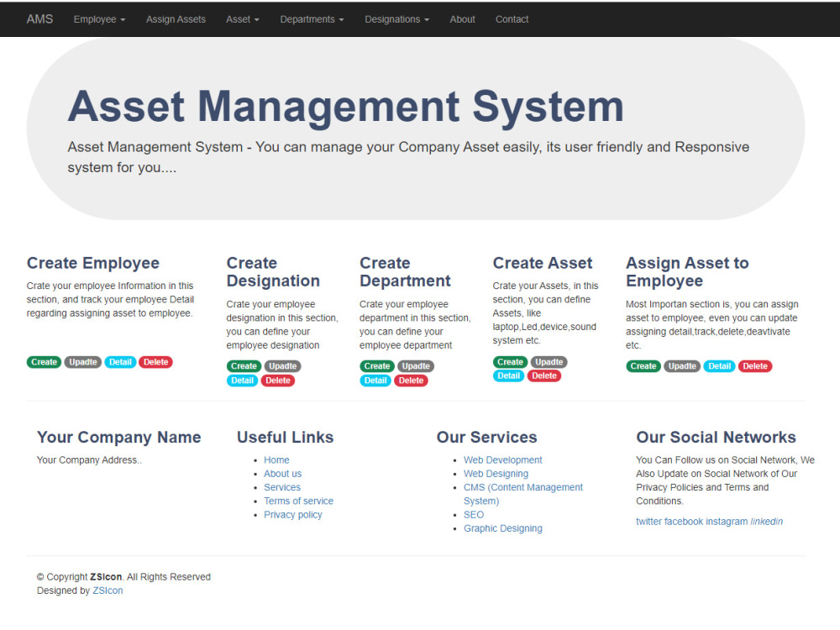Screen dimensions: 840x630
Task: Click Detail badge under Create Designation
Action: coord(242,381)
